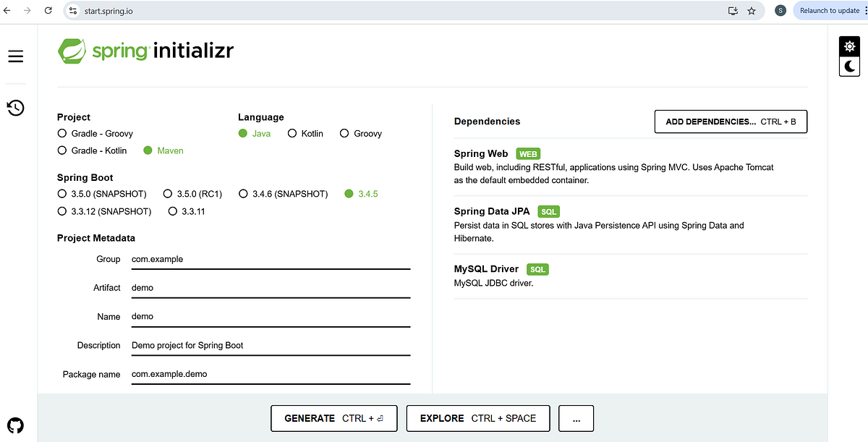The image size is (868, 442).
Task: Switch to the light theme sun icon
Action: coord(849,46)
